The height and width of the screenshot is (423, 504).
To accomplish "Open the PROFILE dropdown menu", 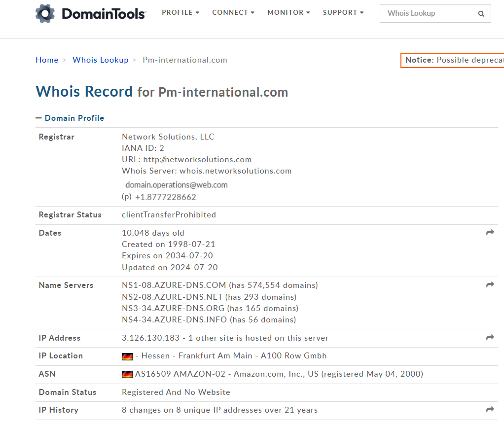I will coord(180,12).
